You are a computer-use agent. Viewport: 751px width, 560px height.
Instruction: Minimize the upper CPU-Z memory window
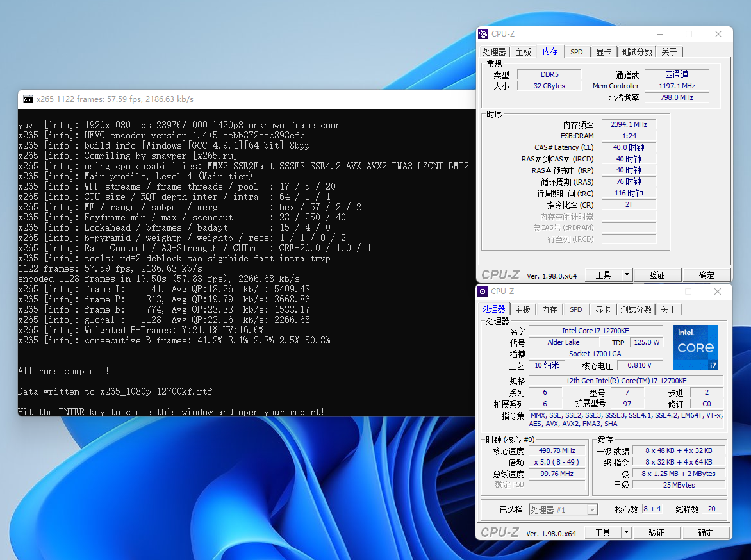pyautogui.click(x=659, y=34)
